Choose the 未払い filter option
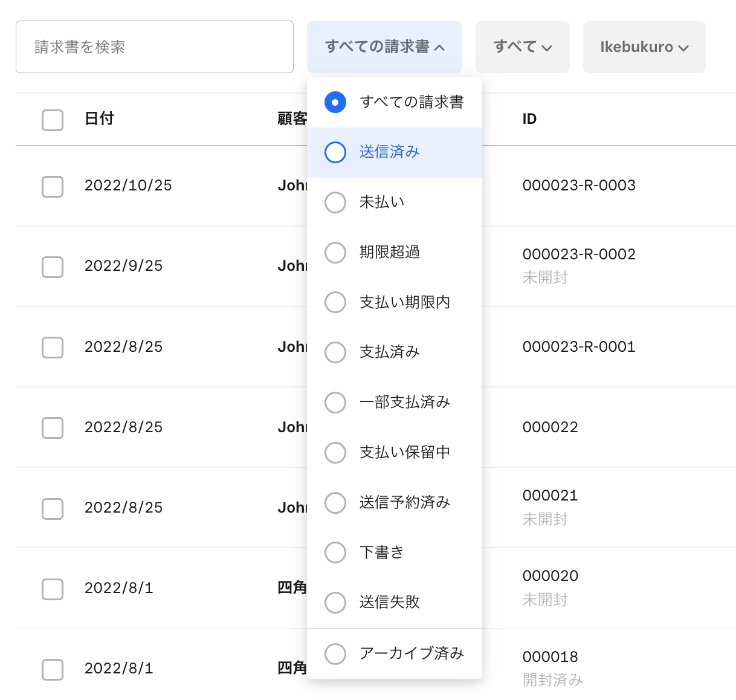This screenshot has height=700, width=736. tap(382, 203)
